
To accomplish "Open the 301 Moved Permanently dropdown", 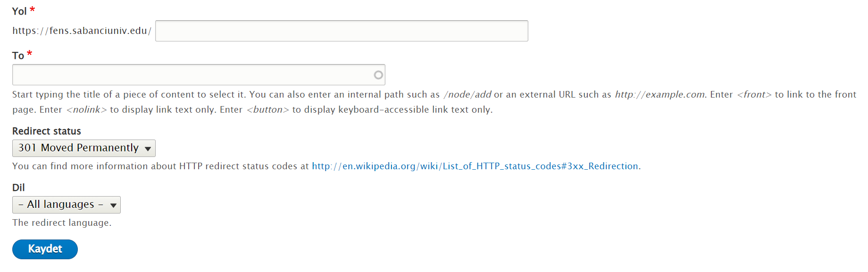I will point(84,148).
